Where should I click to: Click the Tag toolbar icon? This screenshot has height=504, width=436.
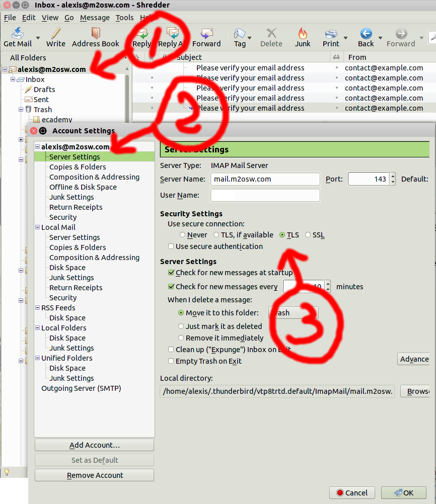[x=240, y=33]
